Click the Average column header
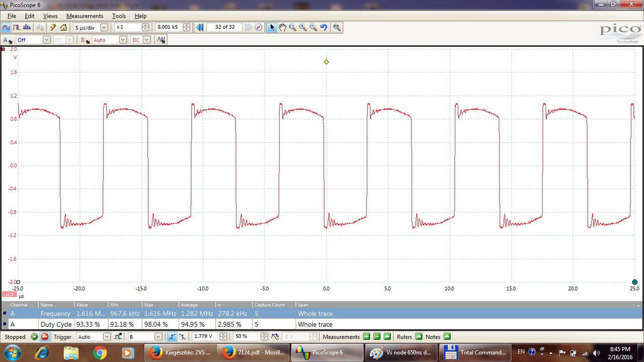Viewport: 644px width, 362px height. coord(198,305)
